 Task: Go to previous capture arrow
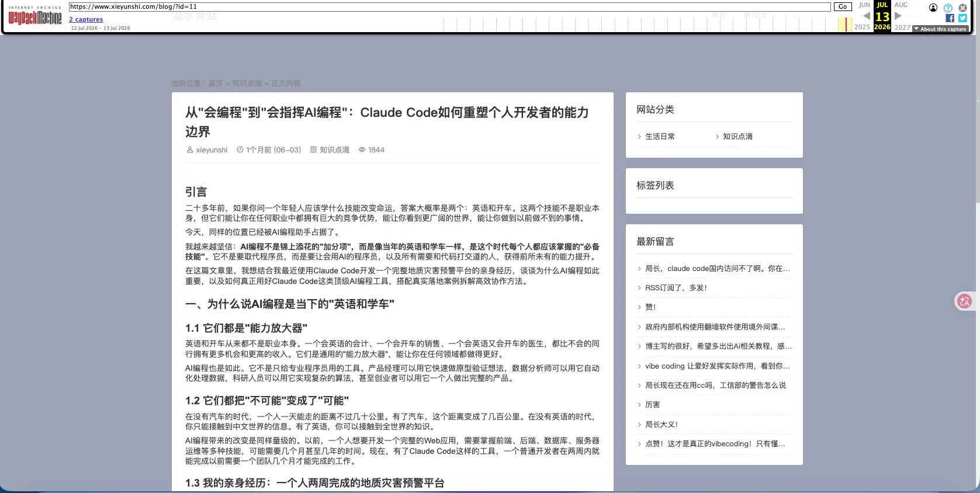pyautogui.click(x=867, y=16)
